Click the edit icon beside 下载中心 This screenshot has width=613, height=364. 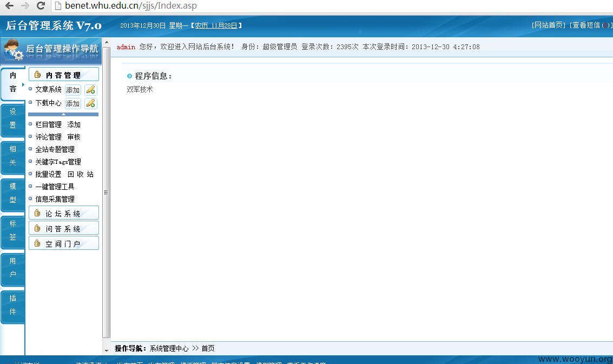click(x=91, y=104)
